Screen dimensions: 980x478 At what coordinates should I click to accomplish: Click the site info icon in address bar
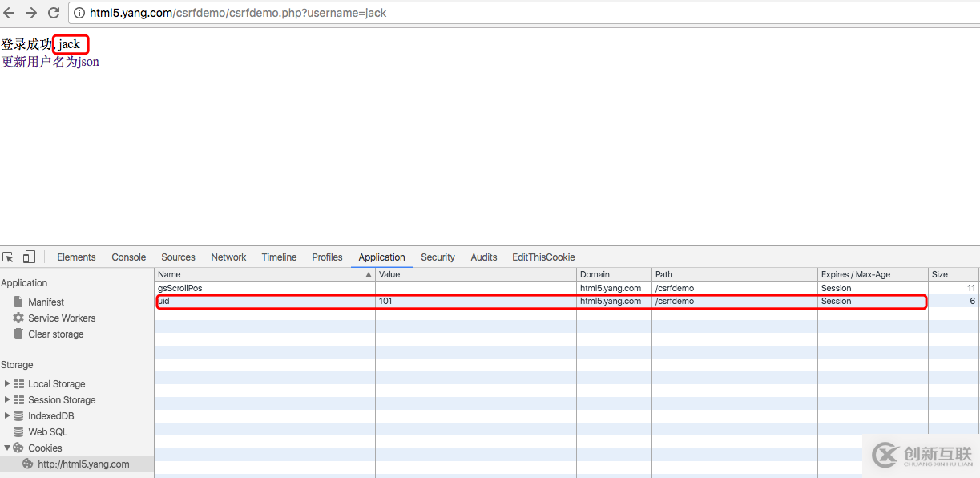click(x=79, y=13)
